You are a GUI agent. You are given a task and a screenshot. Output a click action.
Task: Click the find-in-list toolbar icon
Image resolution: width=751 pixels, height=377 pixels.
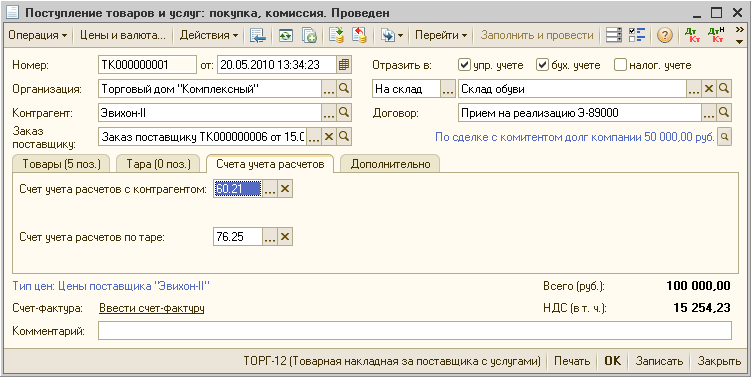pos(258,35)
